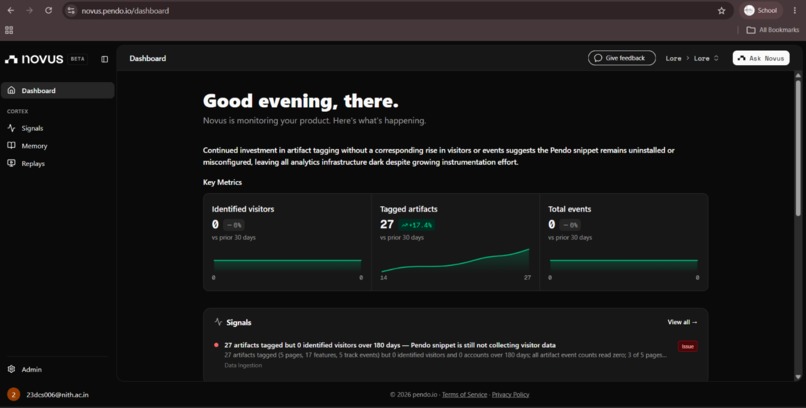This screenshot has height=408, width=806.
Task: Go back using browser back arrow
Action: coord(10,10)
